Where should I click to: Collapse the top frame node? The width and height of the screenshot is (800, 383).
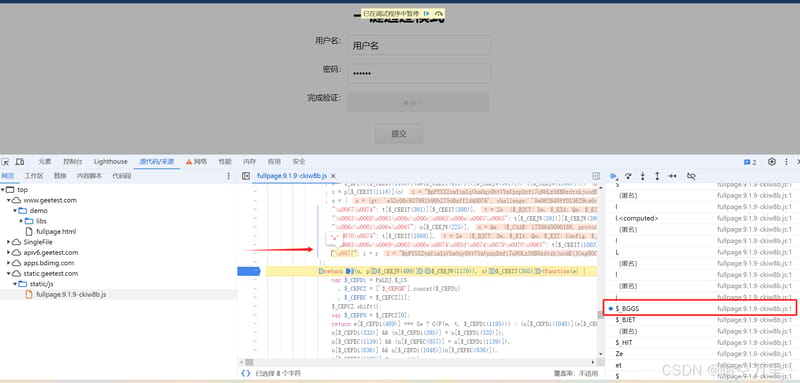click(x=3, y=190)
